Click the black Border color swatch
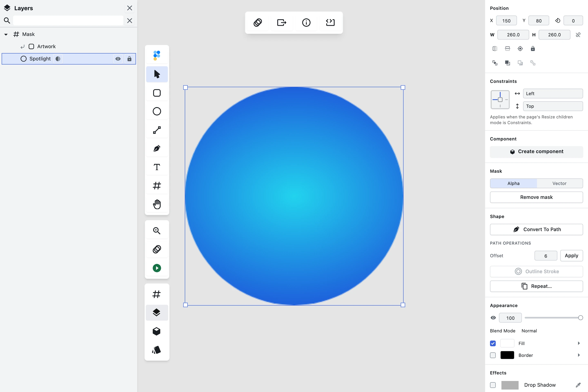 click(x=507, y=355)
